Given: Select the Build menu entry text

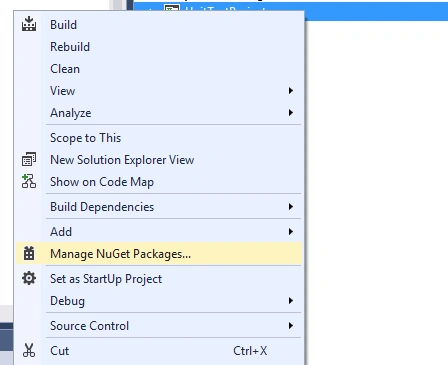Looking at the screenshot, I should 63,25.
